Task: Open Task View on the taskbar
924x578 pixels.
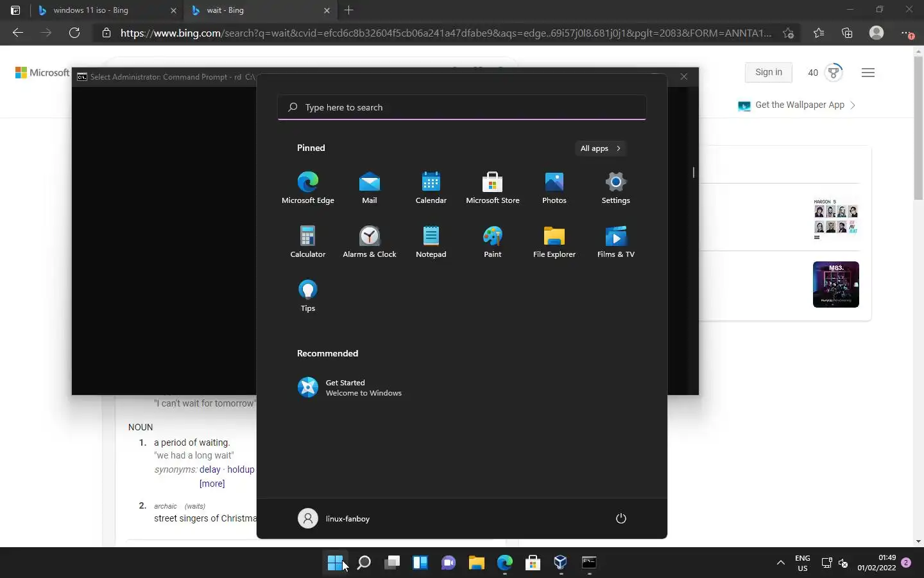Action: [x=392, y=563]
